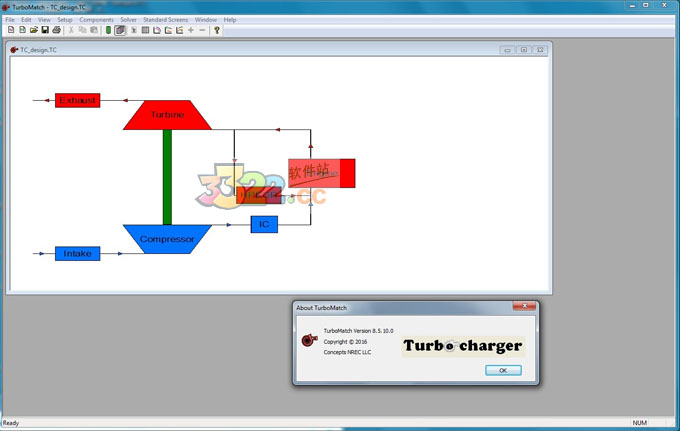This screenshot has height=431, width=680.
Task: Open the Solver menu
Action: [128, 20]
